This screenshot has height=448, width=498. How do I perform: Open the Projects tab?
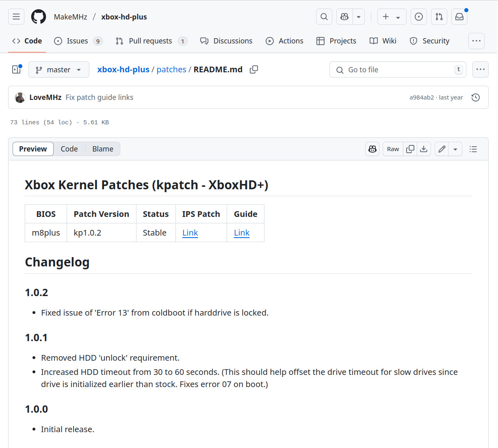click(336, 41)
